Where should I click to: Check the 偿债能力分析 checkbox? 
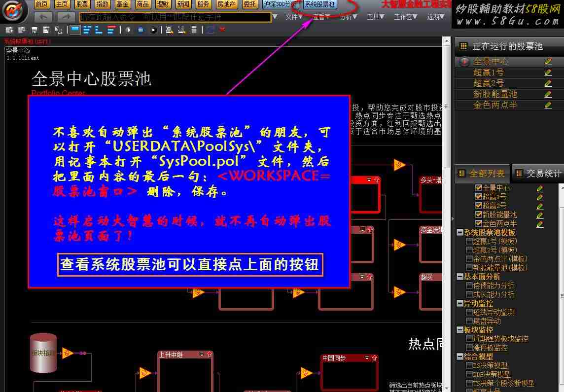(469, 285)
